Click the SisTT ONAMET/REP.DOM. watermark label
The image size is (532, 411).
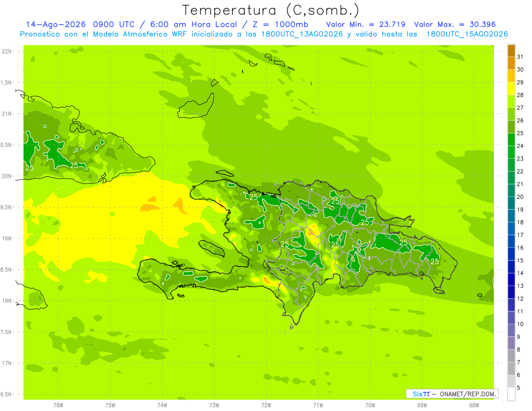452,394
